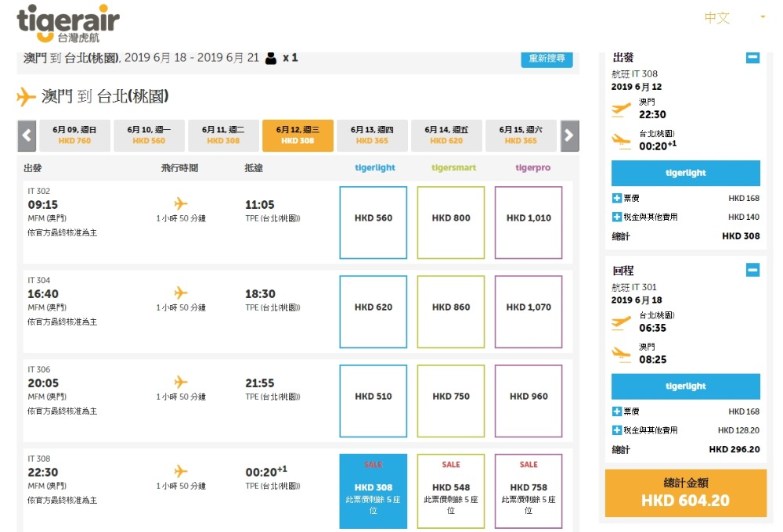
Task: Choose tigersmart HKD 860 fare for IT 304
Action: click(x=451, y=311)
